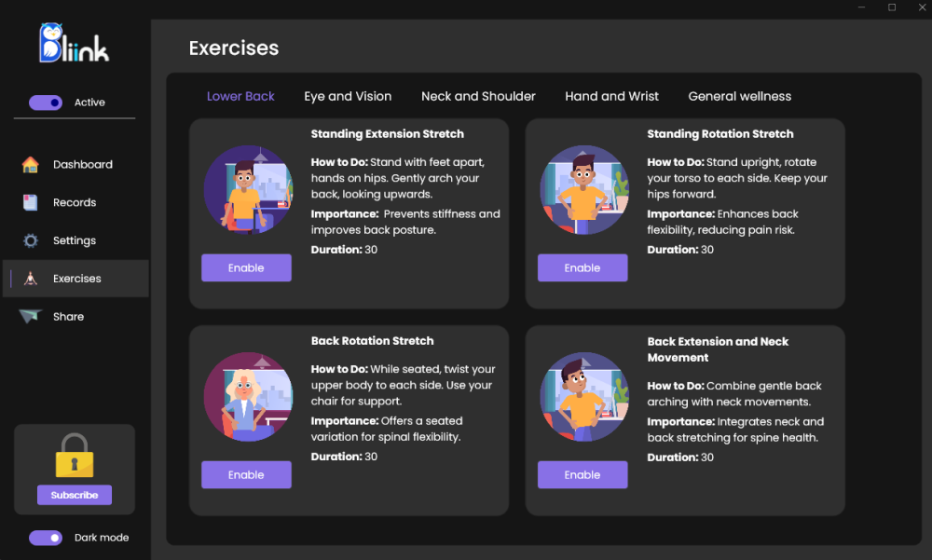
Task: Go to the General wellness tab
Action: [x=740, y=96]
